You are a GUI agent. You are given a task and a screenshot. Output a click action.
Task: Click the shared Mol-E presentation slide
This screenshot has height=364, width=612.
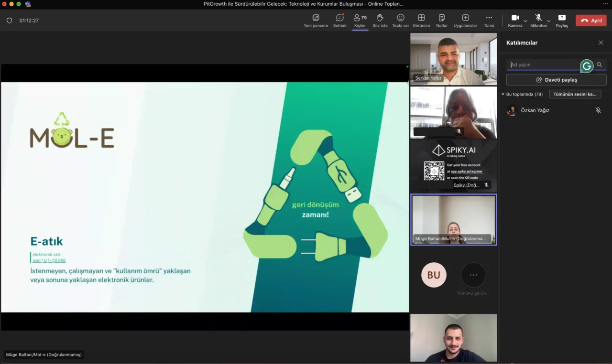205,197
